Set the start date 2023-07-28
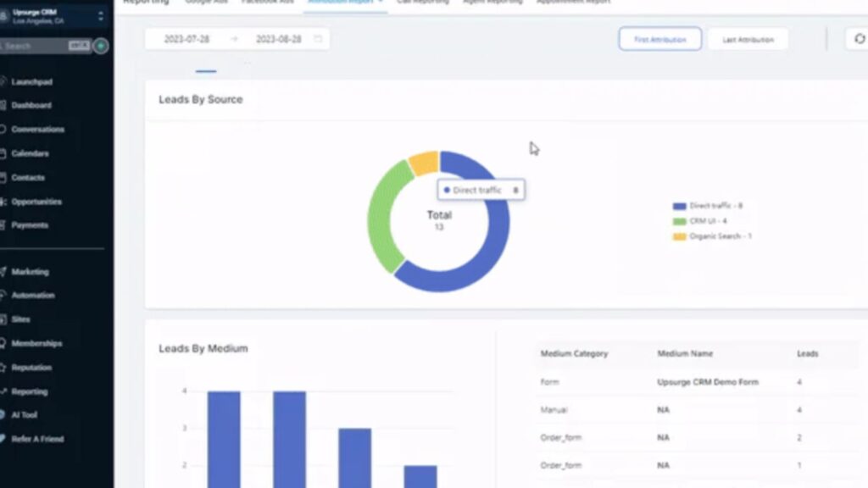The width and height of the screenshot is (868, 488). click(186, 39)
